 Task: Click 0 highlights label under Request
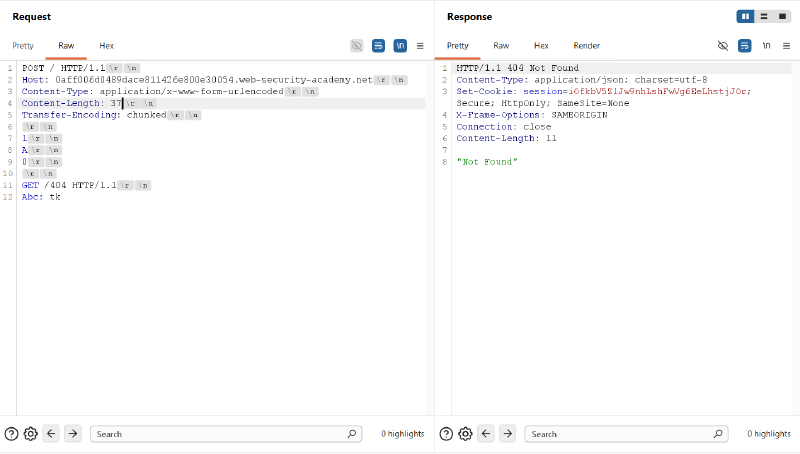pyautogui.click(x=403, y=434)
